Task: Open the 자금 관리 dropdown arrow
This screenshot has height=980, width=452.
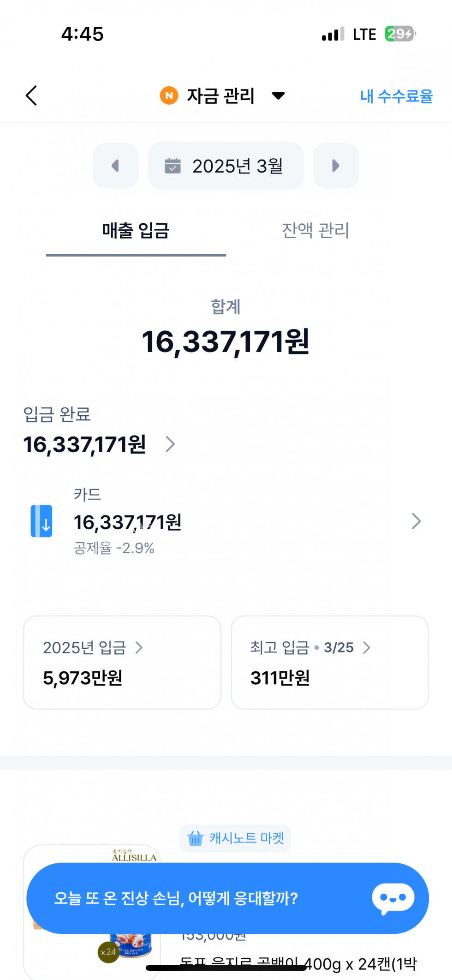Action: [x=278, y=96]
